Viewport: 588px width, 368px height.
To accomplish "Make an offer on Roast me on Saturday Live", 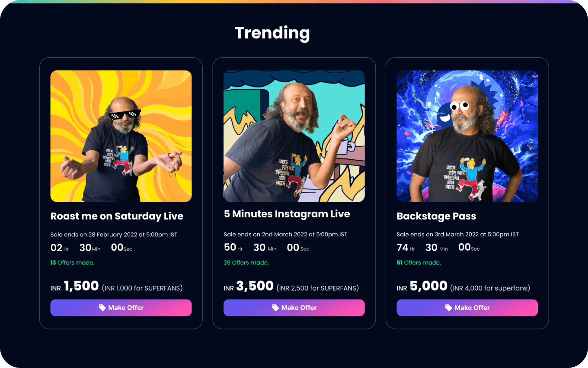I will tap(121, 308).
